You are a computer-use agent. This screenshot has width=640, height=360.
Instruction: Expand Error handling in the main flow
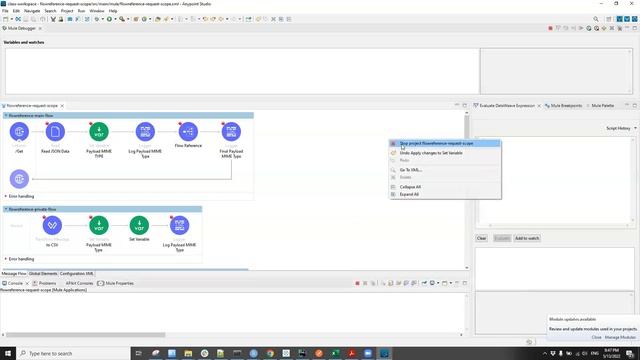[x=6, y=196]
